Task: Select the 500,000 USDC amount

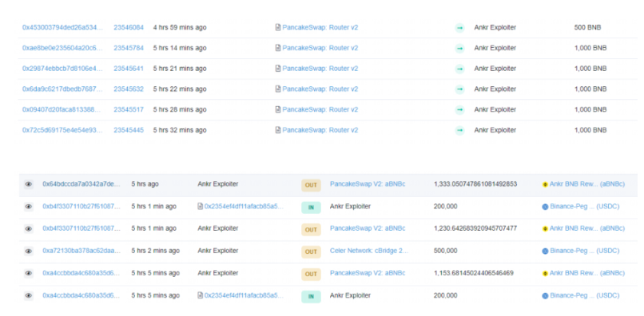Action: [445, 251]
